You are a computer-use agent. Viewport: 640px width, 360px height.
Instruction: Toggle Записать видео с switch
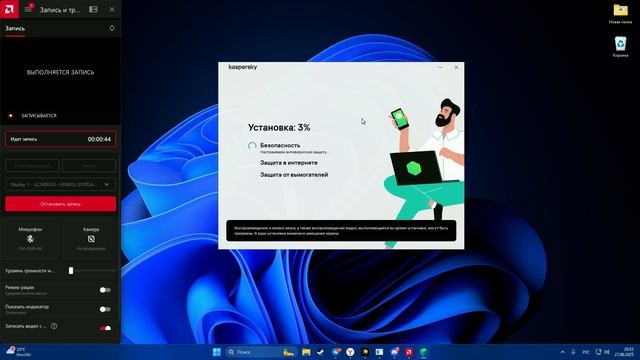[105, 328]
